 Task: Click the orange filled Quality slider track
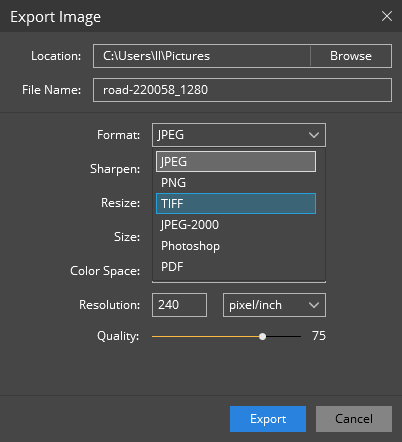pos(206,337)
